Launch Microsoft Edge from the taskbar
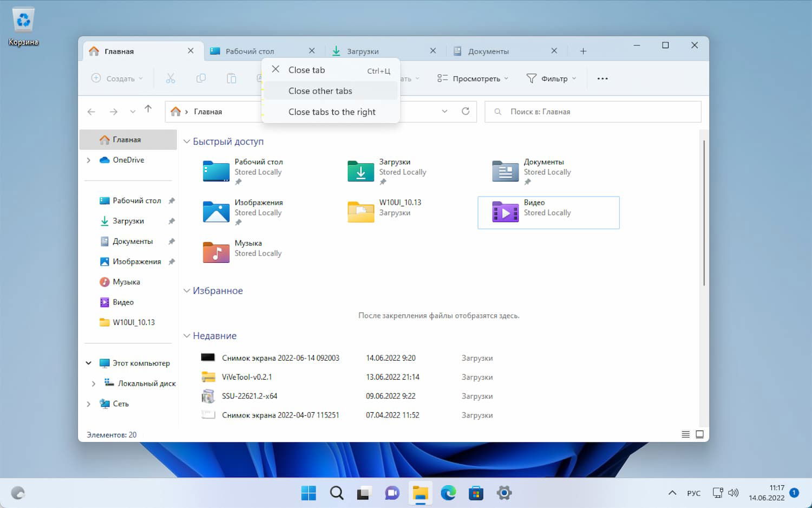 tap(448, 493)
